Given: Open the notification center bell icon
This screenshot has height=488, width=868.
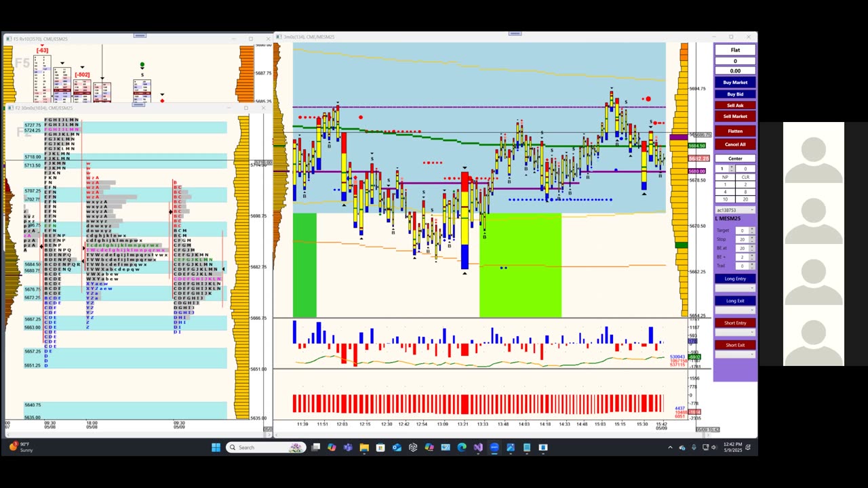Looking at the screenshot, I should tap(749, 447).
